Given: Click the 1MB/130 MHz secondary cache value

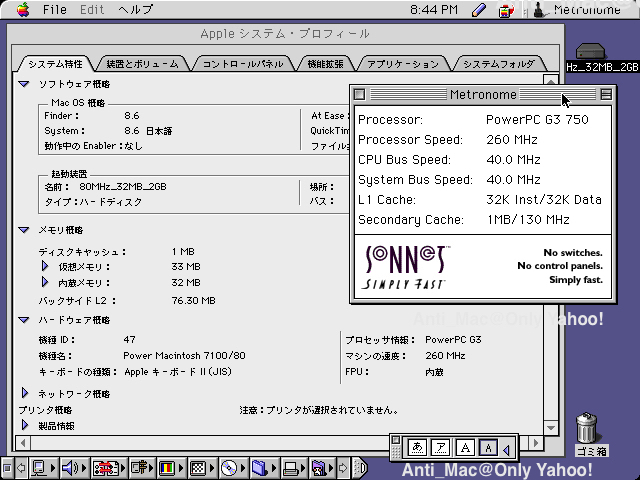Looking at the screenshot, I should 528,220.
